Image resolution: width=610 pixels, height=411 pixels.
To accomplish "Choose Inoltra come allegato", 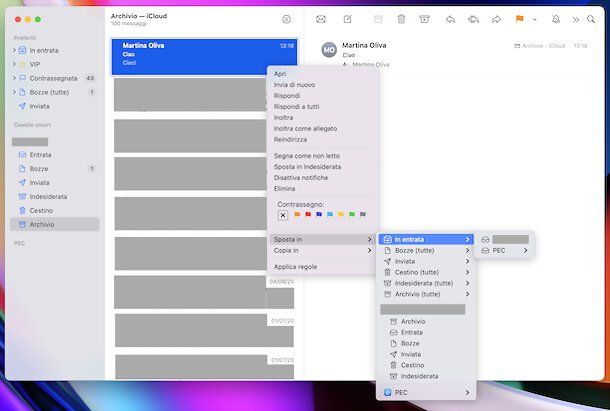I will click(x=322, y=128).
